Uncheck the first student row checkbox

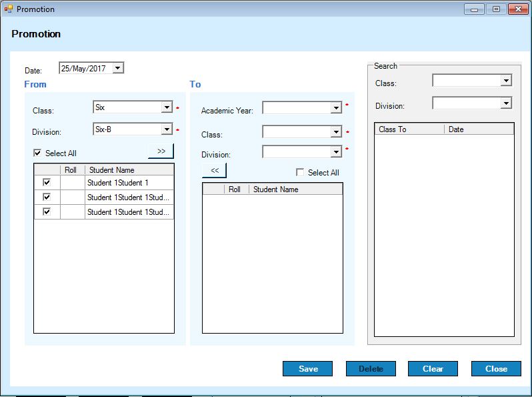click(x=47, y=183)
